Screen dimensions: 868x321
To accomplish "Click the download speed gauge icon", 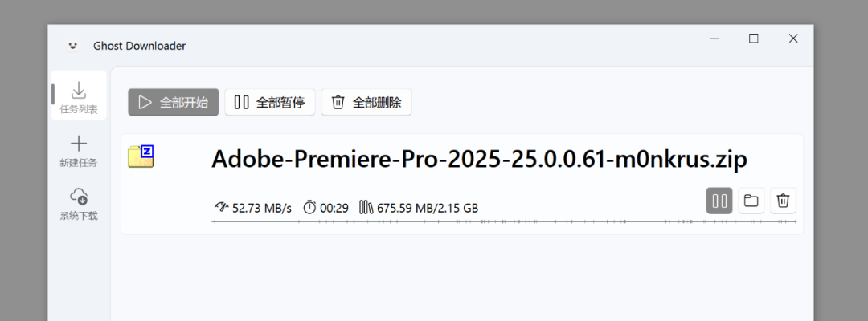I will (x=221, y=208).
